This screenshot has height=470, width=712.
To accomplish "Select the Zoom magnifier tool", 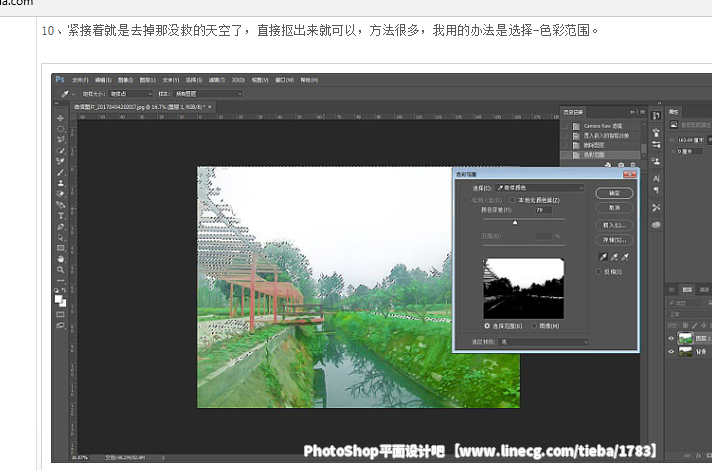I will coord(60,270).
